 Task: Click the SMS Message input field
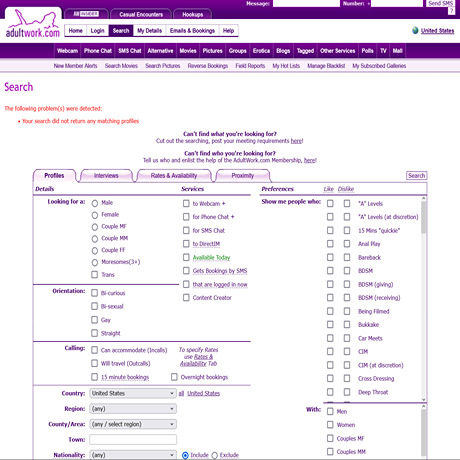[x=306, y=3]
